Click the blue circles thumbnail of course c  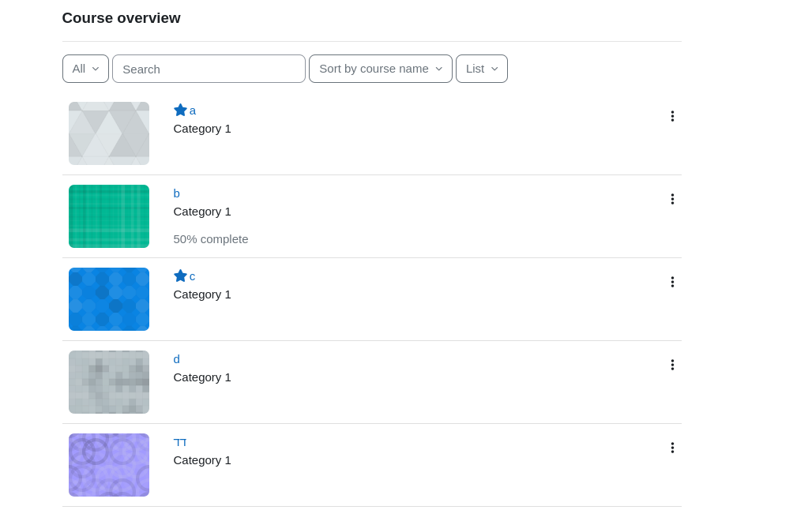(109, 299)
